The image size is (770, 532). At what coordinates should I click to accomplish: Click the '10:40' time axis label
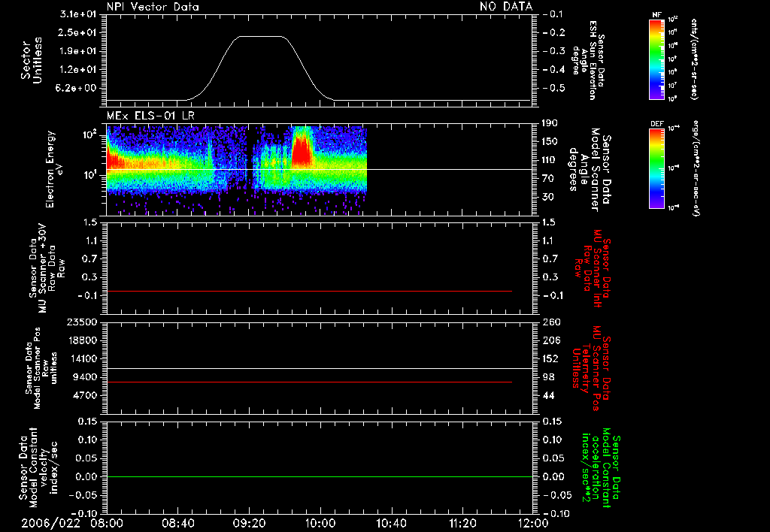coord(391,523)
